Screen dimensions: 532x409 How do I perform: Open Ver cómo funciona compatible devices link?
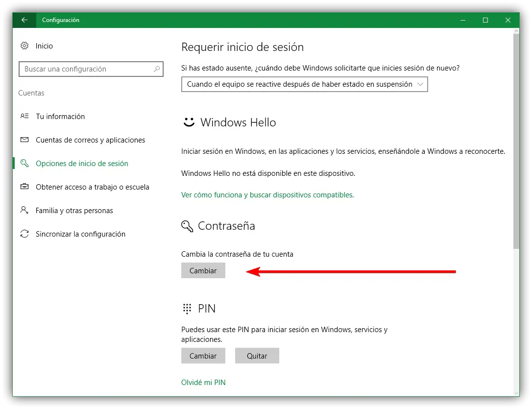tap(267, 194)
